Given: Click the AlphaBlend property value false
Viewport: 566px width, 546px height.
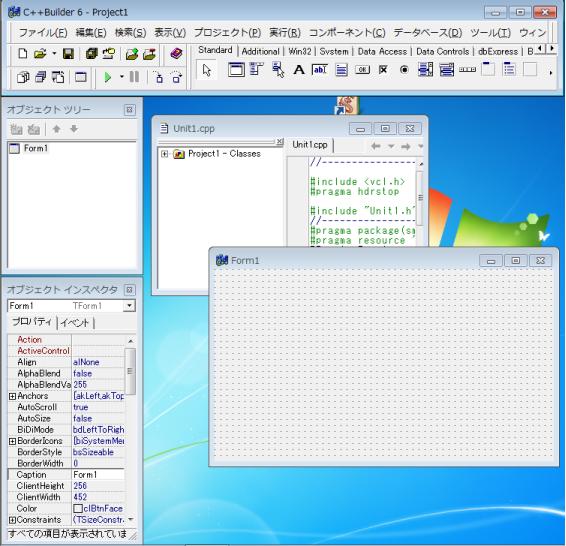Looking at the screenshot, I should (98, 374).
